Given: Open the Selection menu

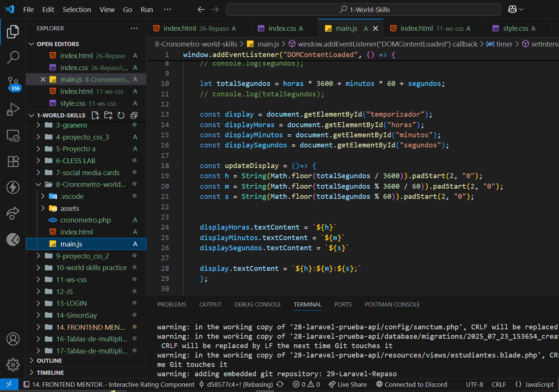Looking at the screenshot, I should (x=77, y=10).
